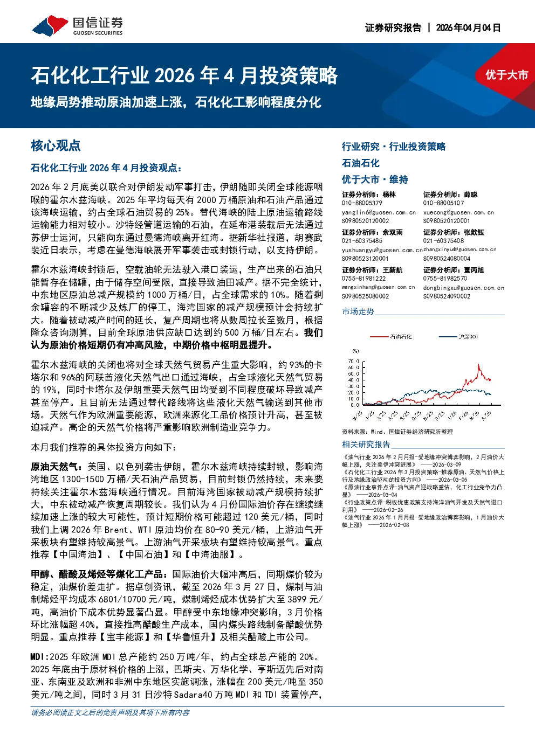
Task: Click license number S0980520120001
Action: pyautogui.click(x=447, y=221)
